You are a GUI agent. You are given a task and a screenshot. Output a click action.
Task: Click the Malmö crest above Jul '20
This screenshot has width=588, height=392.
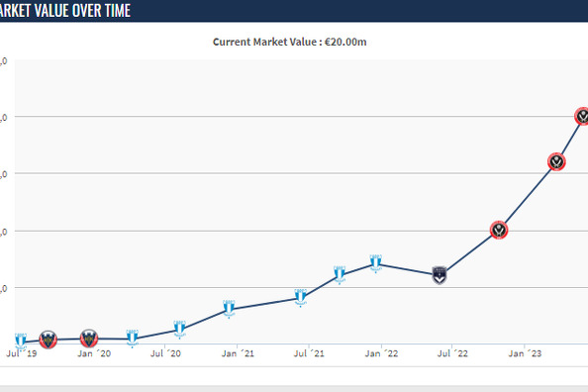pyautogui.click(x=179, y=330)
